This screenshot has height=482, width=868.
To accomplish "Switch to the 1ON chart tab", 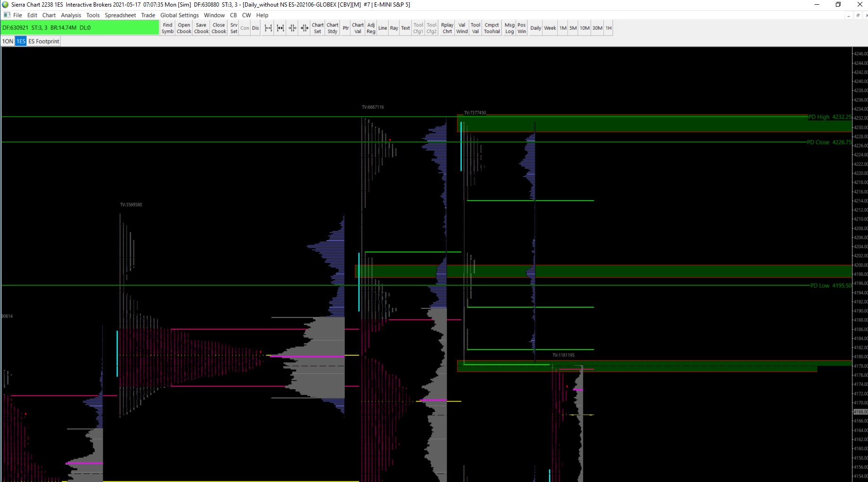I will pyautogui.click(x=8, y=41).
